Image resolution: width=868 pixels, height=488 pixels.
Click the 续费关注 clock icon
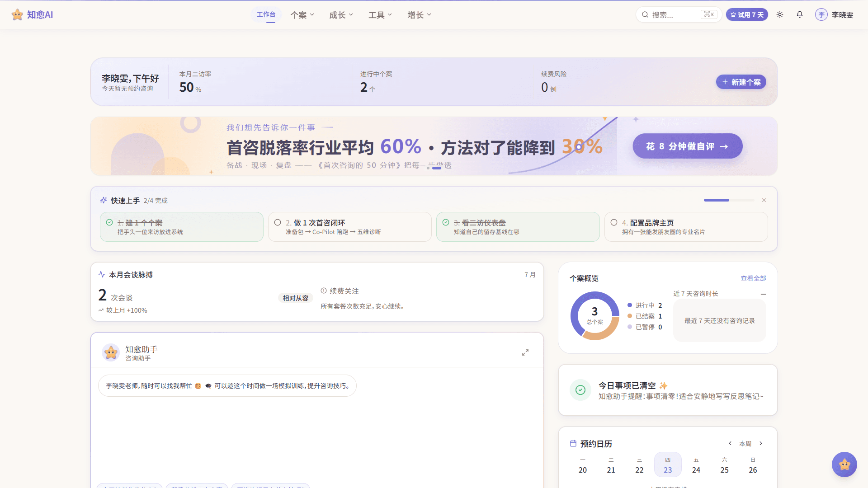[x=324, y=291]
